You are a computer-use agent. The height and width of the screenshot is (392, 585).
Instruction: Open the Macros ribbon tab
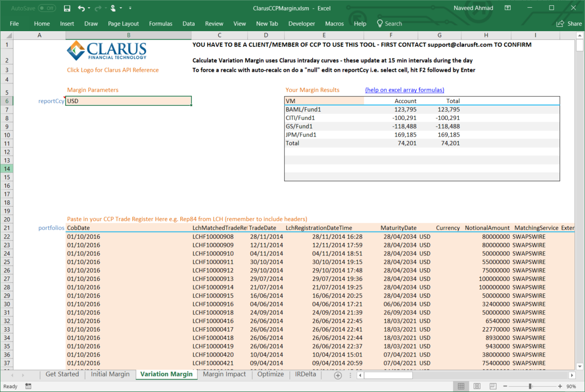click(334, 23)
